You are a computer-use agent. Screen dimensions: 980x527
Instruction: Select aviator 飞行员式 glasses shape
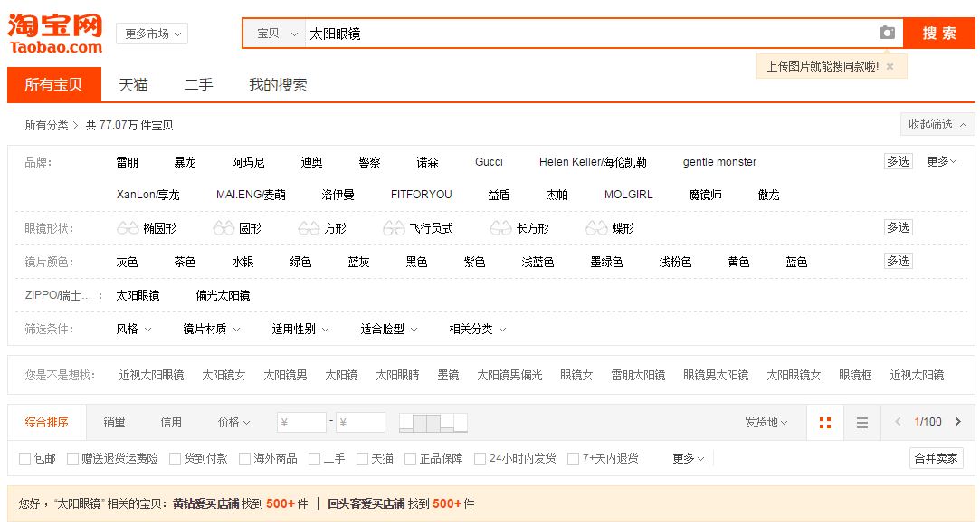pos(417,228)
